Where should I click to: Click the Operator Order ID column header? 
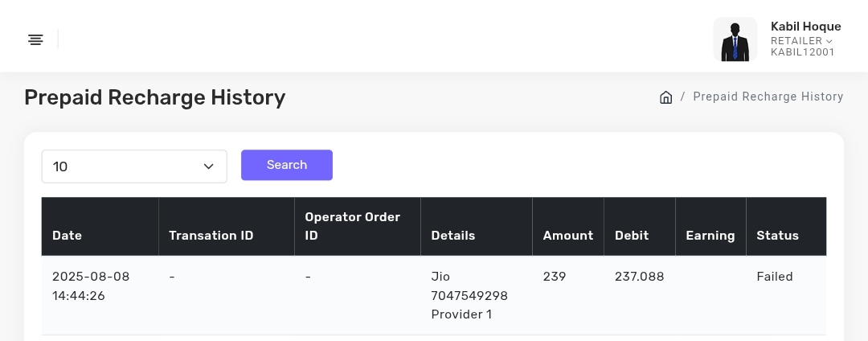[x=352, y=226]
